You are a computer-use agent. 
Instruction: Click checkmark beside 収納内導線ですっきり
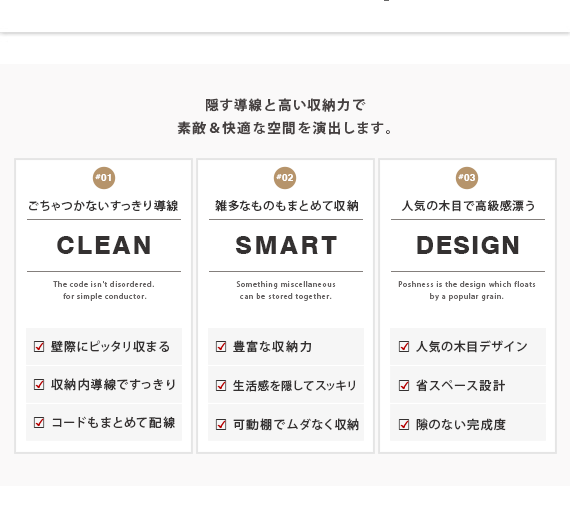[39, 384]
